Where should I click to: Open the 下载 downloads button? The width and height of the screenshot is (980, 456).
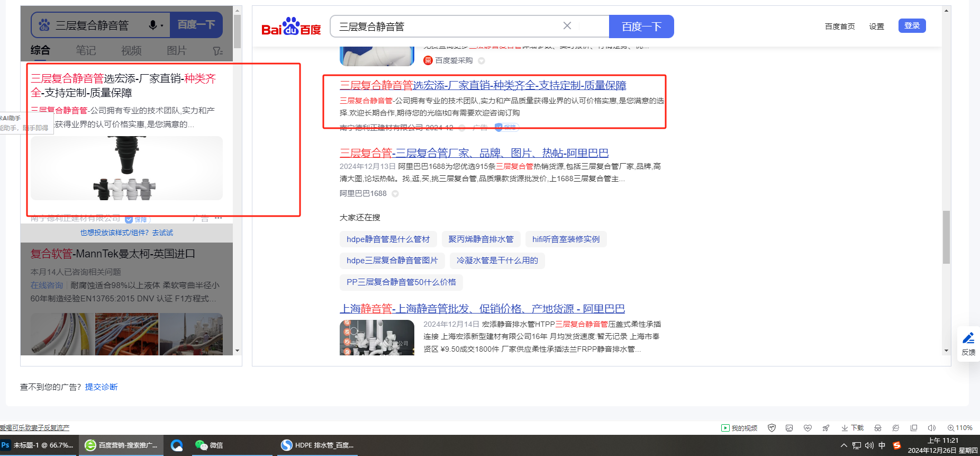pyautogui.click(x=852, y=428)
